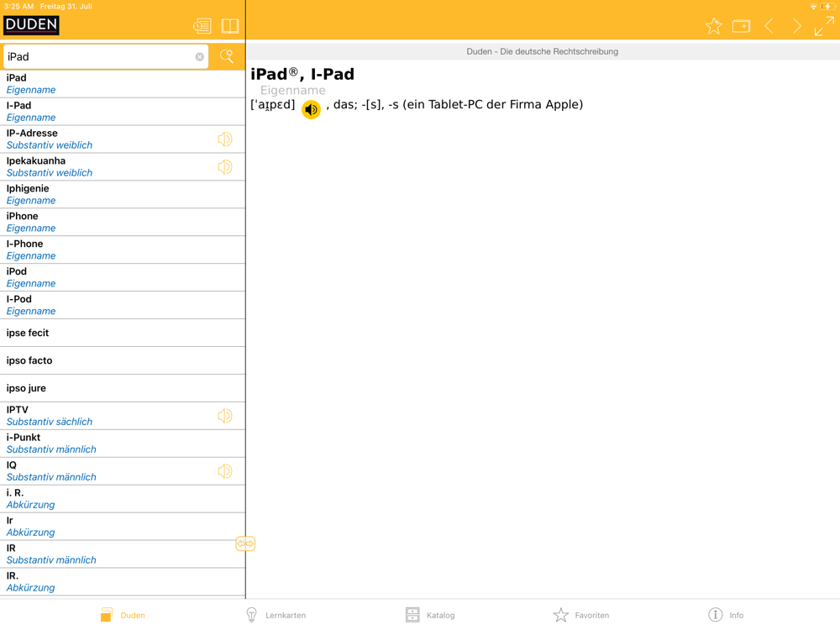Open IR. Abkürzung entry

(x=123, y=582)
